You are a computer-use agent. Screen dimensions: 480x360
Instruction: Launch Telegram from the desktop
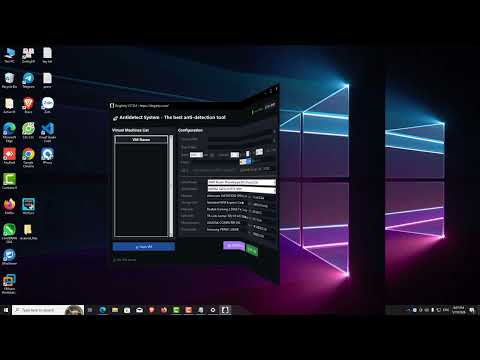28,80
